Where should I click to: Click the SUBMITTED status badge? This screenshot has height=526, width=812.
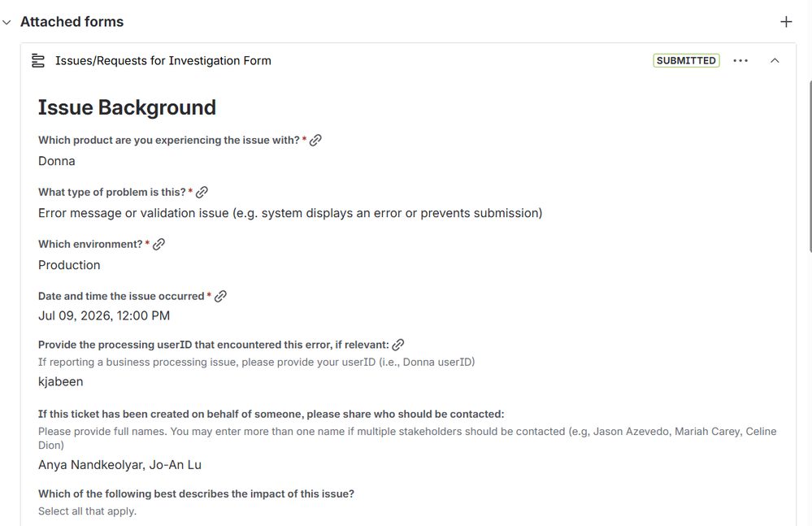click(x=686, y=61)
